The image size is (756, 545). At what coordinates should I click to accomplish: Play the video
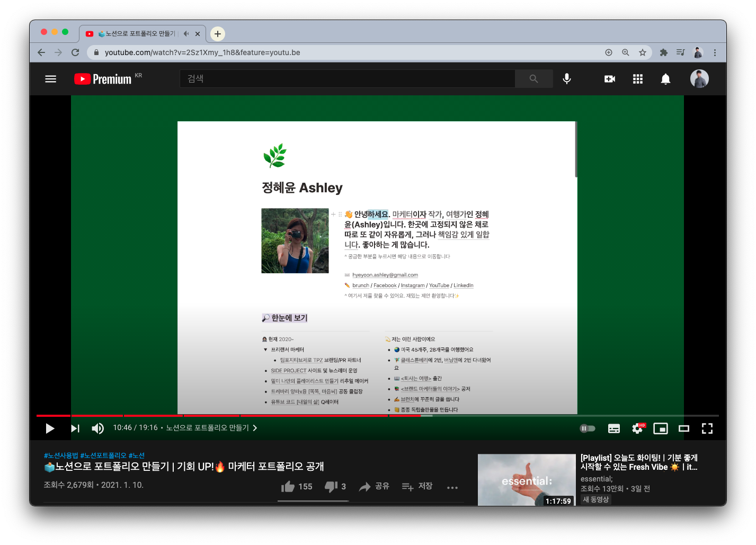pyautogui.click(x=50, y=428)
